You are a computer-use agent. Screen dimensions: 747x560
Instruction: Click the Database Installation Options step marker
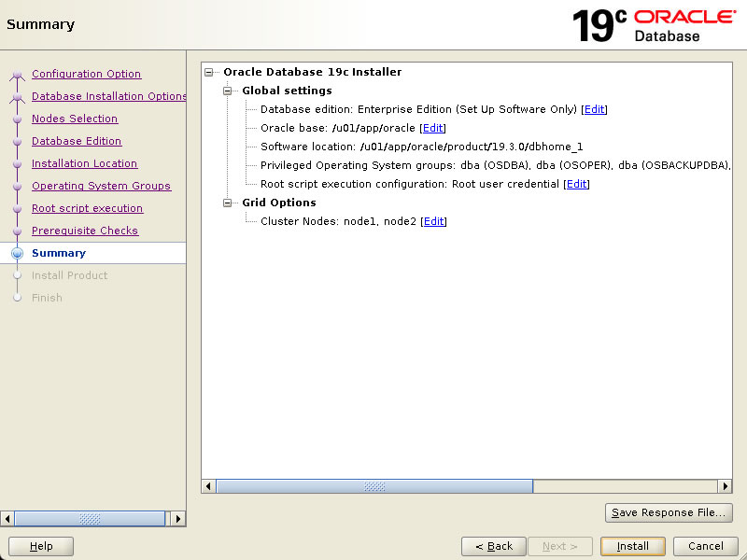coord(17,97)
